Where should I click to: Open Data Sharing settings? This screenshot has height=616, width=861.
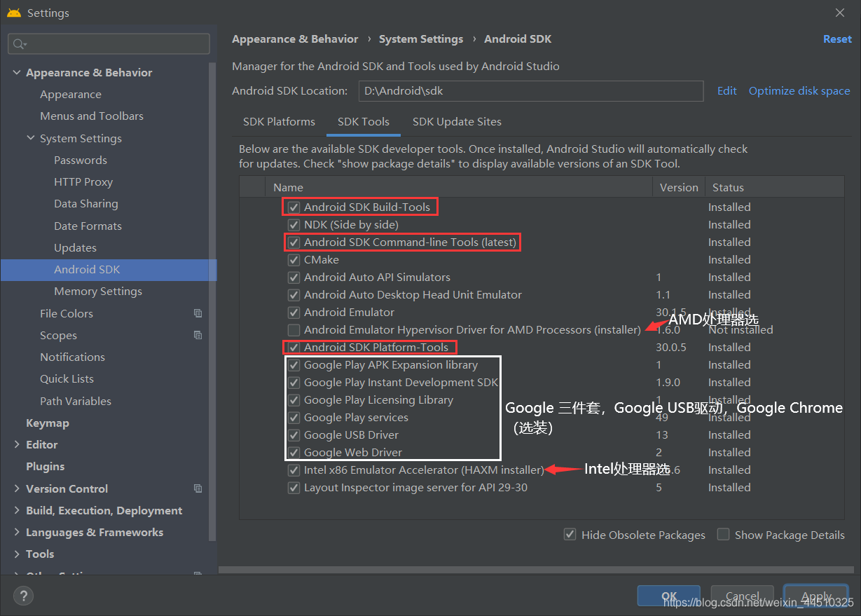coord(86,204)
